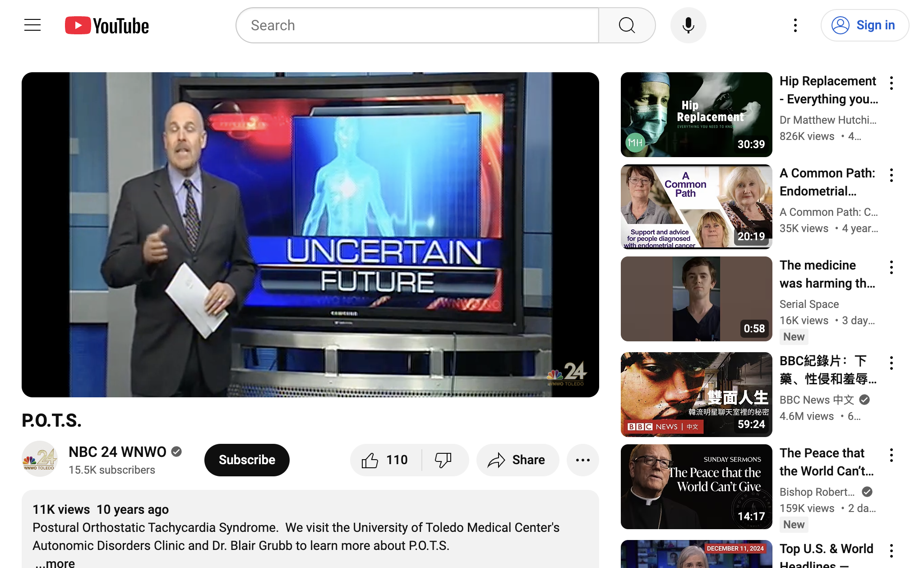
Task: Open the BBC紀錄片 video title
Action: [x=828, y=370]
